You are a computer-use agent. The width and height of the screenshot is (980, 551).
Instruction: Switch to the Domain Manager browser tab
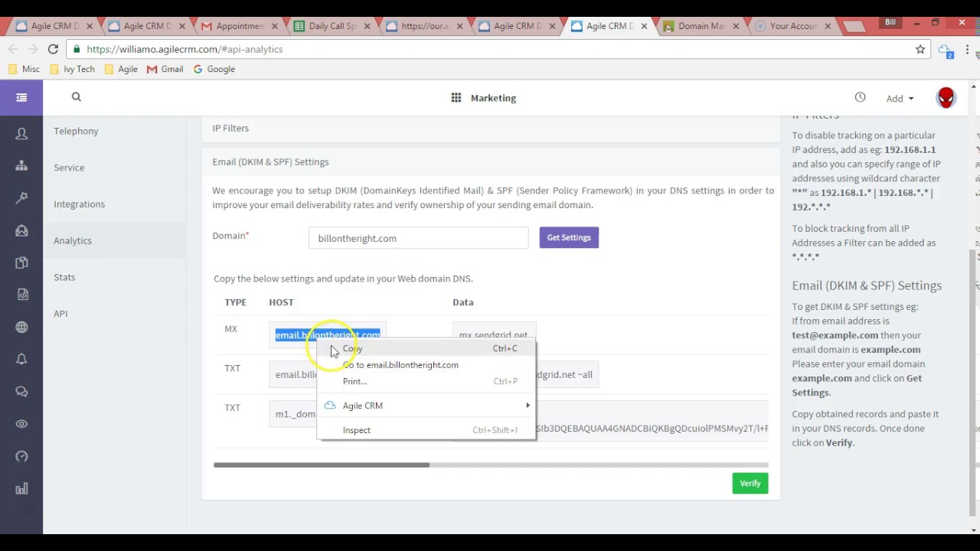click(x=700, y=26)
